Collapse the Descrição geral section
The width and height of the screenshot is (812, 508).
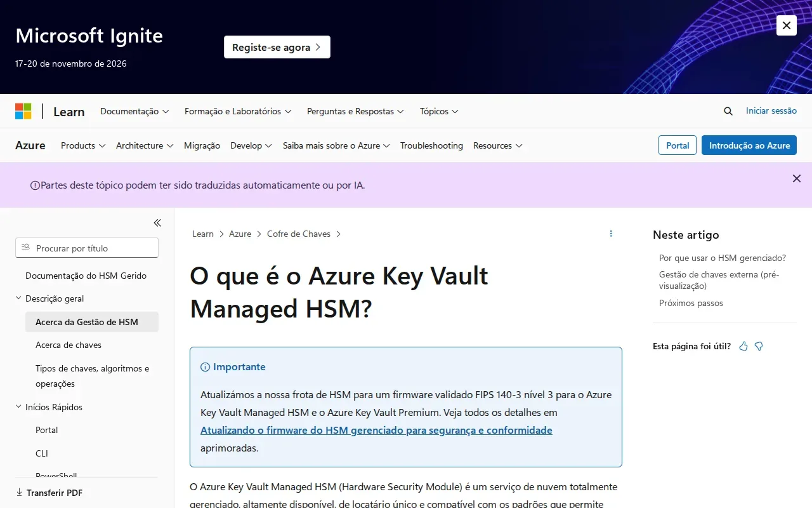[55, 298]
